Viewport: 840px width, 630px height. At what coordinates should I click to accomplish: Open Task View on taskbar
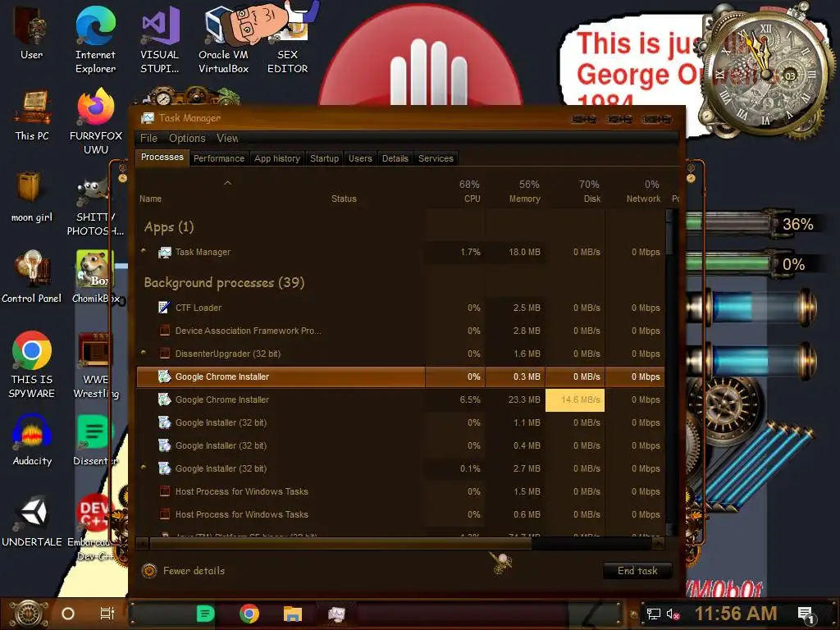[107, 614]
